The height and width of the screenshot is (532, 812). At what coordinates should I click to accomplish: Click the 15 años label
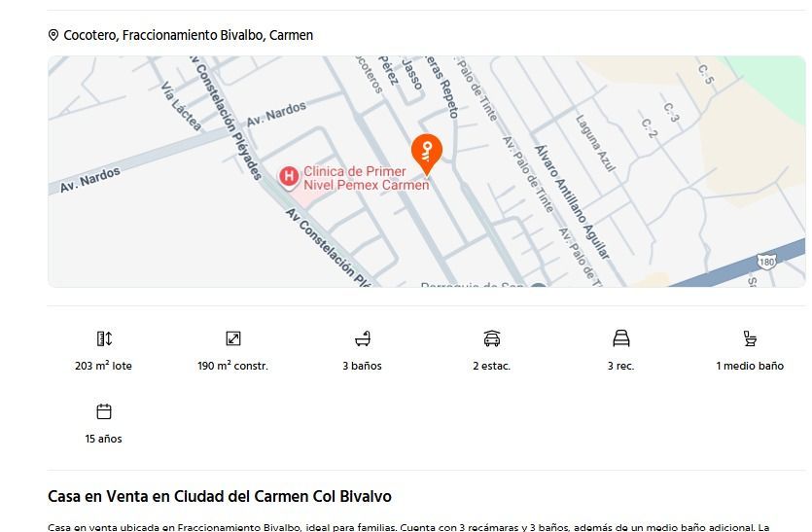click(104, 439)
